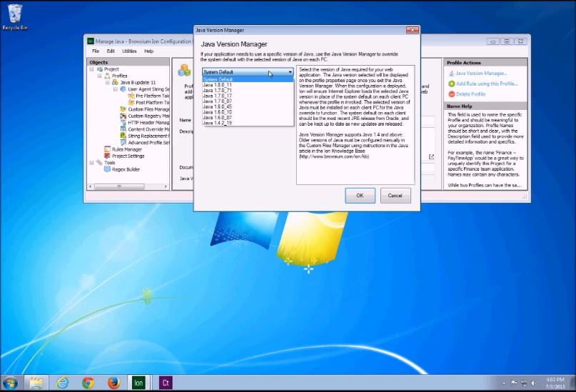576x392 pixels.
Task: Collapse the Profiles tree node
Action: 99,76
